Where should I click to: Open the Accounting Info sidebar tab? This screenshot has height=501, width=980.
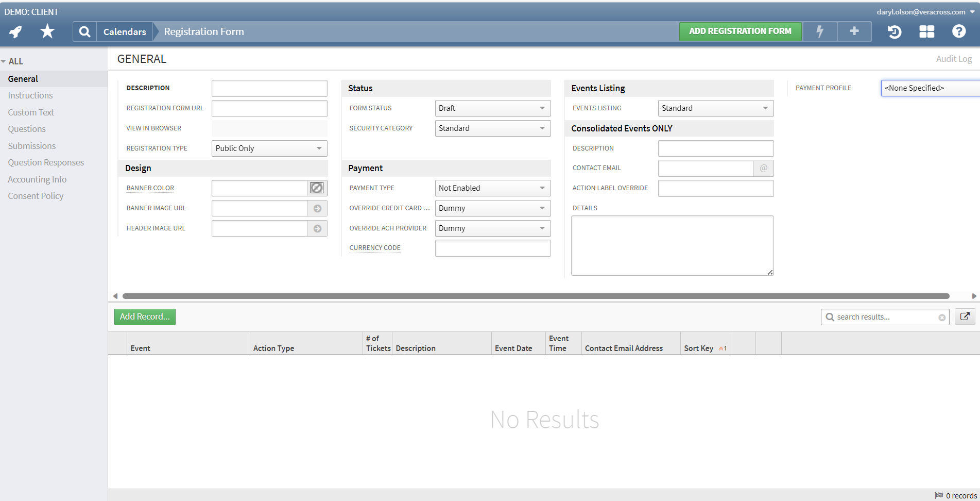tap(37, 179)
